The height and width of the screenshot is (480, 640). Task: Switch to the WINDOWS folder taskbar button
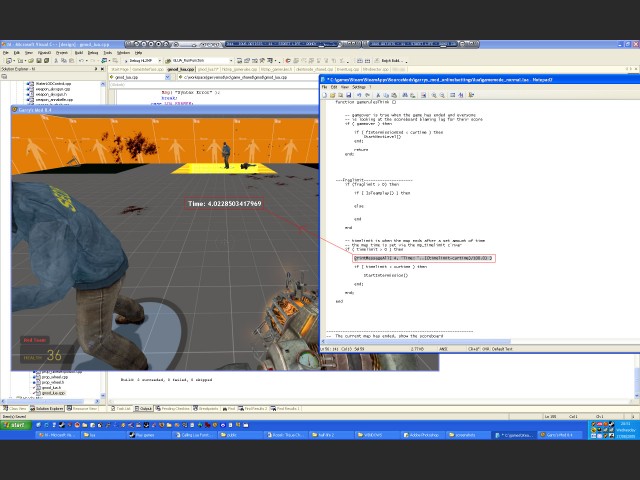pos(376,435)
